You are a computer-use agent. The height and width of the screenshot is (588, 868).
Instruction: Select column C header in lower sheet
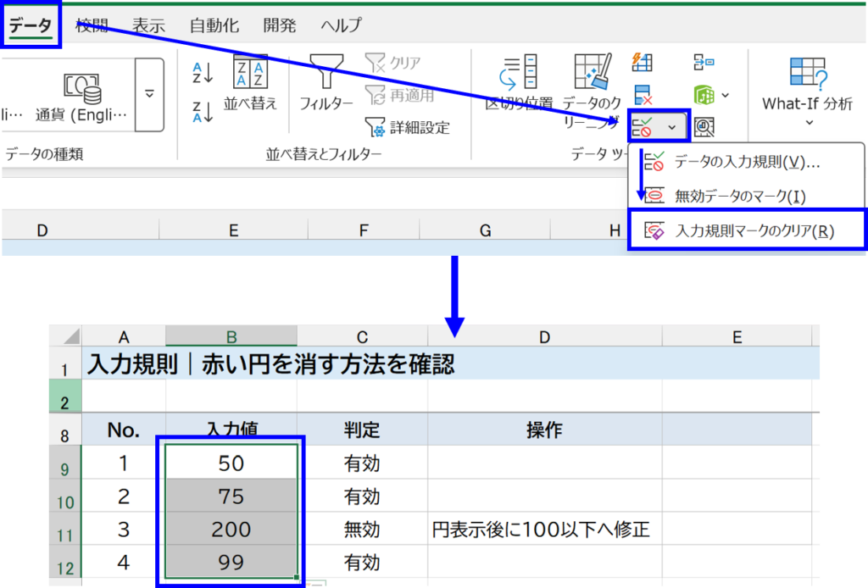point(362,336)
